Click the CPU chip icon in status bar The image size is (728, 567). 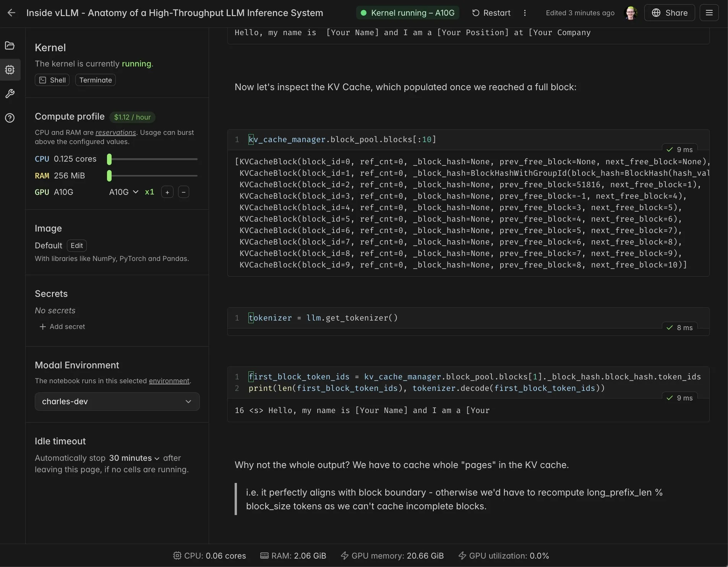[x=177, y=556]
